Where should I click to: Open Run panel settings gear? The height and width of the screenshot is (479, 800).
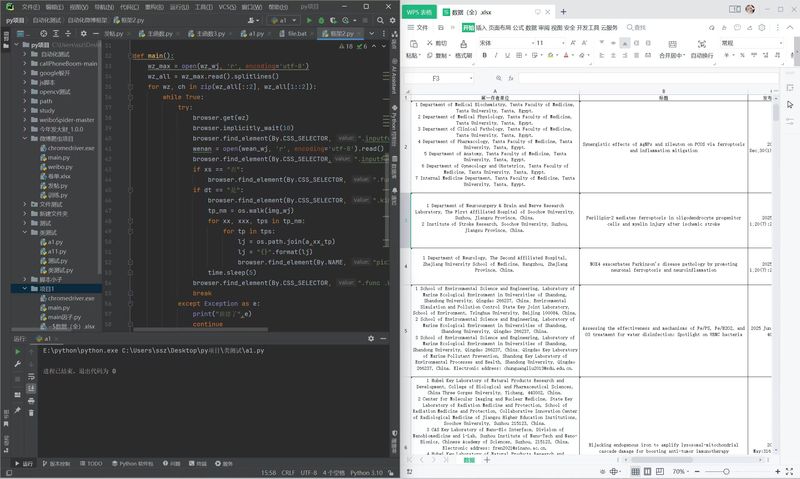[x=371, y=338]
